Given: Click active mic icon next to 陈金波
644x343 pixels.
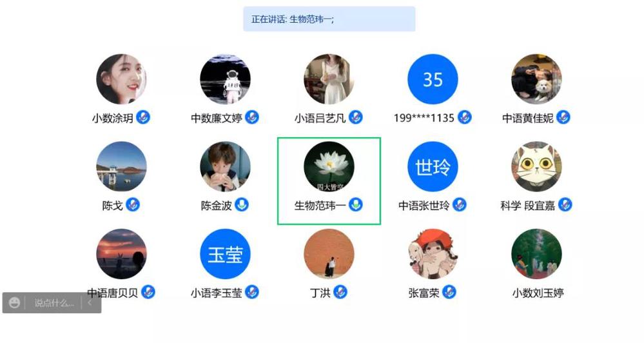Looking at the screenshot, I should click(242, 204).
